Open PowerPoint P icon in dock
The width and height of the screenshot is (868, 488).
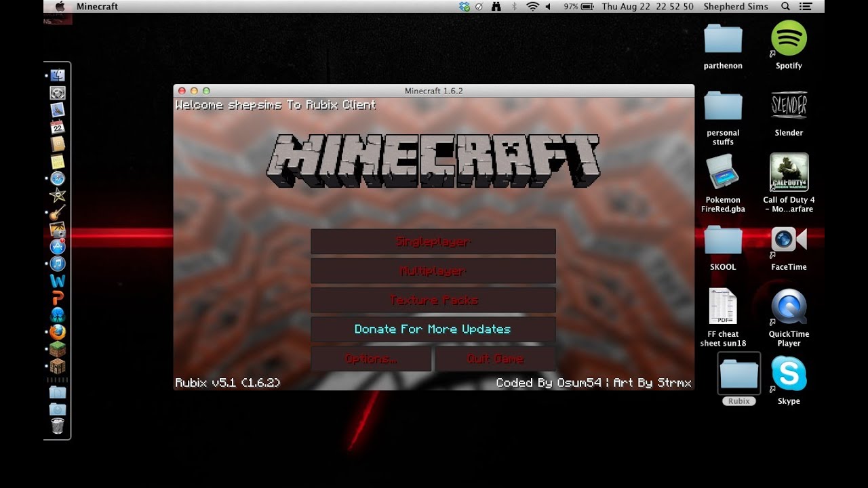[x=58, y=298]
